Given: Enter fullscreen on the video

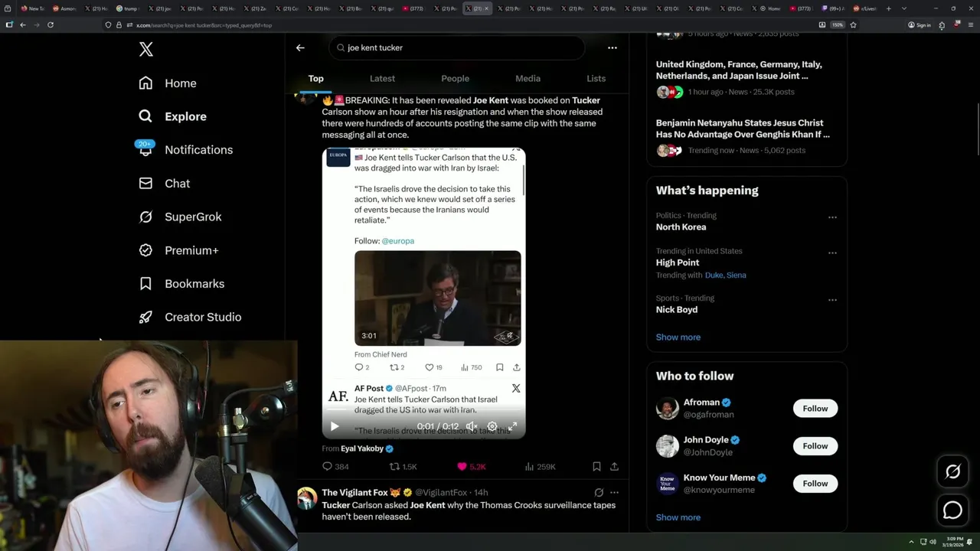Looking at the screenshot, I should (512, 426).
